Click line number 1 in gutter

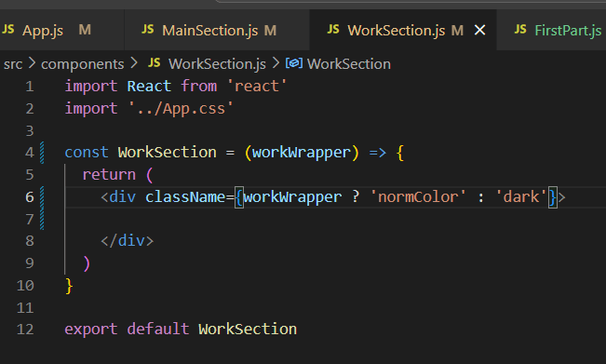pos(30,87)
